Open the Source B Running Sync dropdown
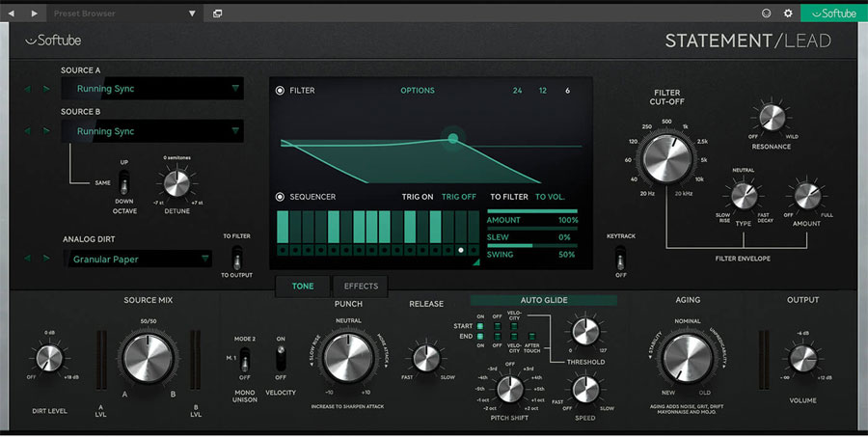 pyautogui.click(x=152, y=131)
